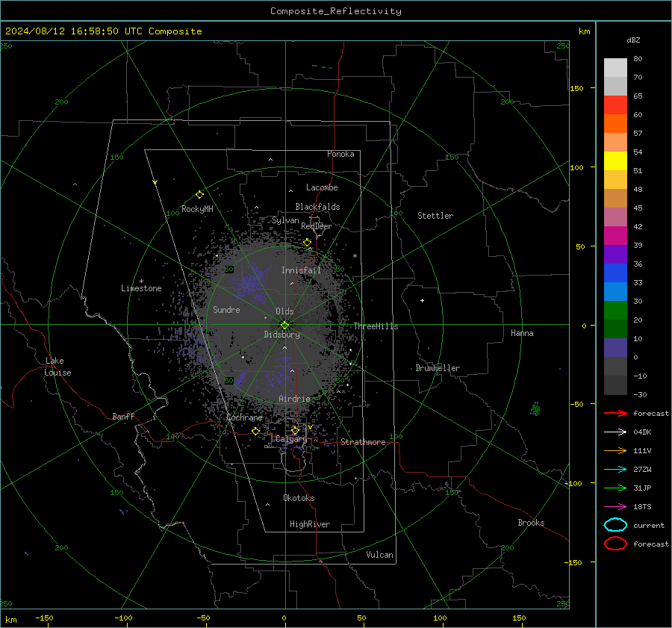Click the Didsbury town label

pyautogui.click(x=282, y=335)
